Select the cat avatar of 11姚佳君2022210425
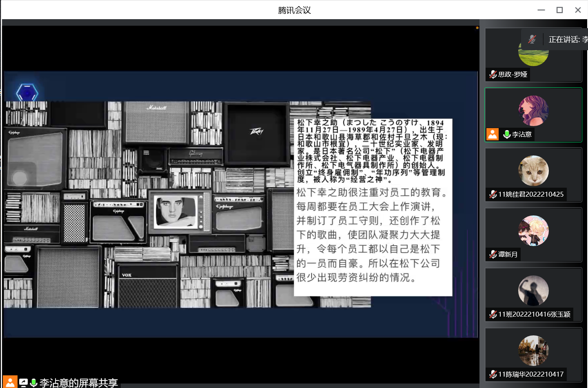 pos(533,171)
